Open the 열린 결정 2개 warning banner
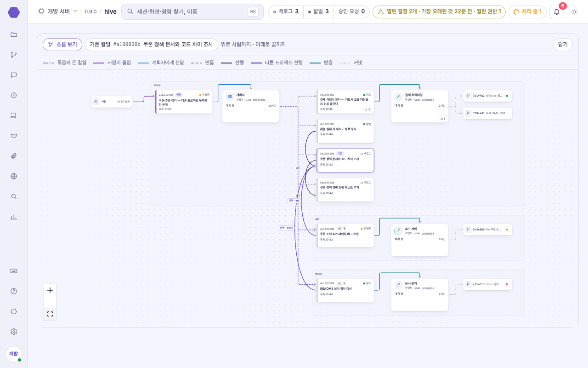Image resolution: width=588 pixels, height=368 pixels. [439, 11]
